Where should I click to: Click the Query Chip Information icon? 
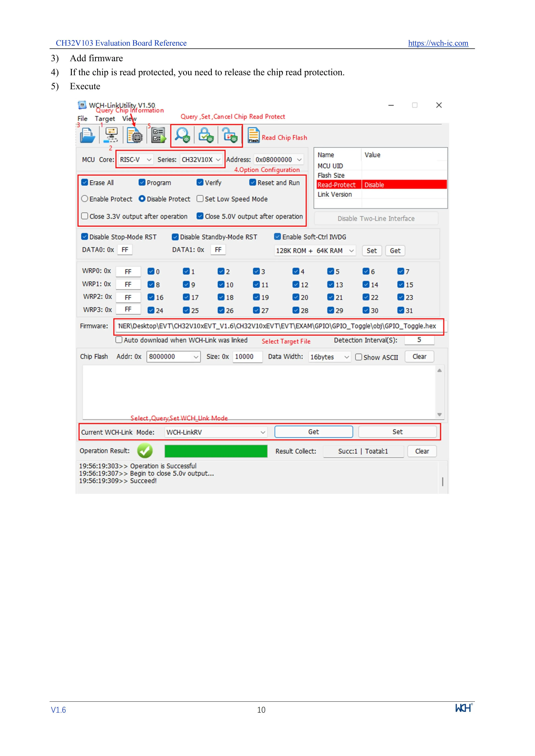click(134, 135)
